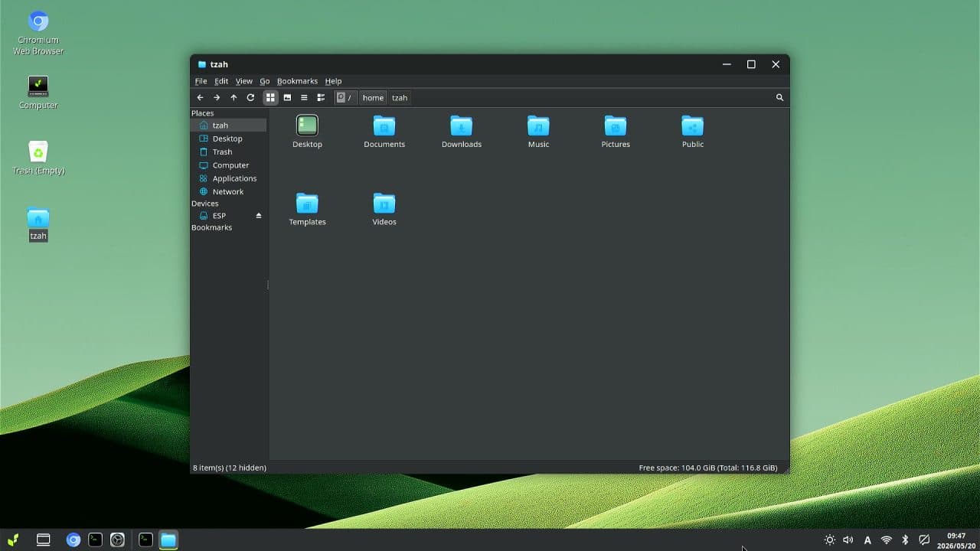The height and width of the screenshot is (551, 980).
Task: Click the file manager taskbar window button
Action: pos(168,540)
